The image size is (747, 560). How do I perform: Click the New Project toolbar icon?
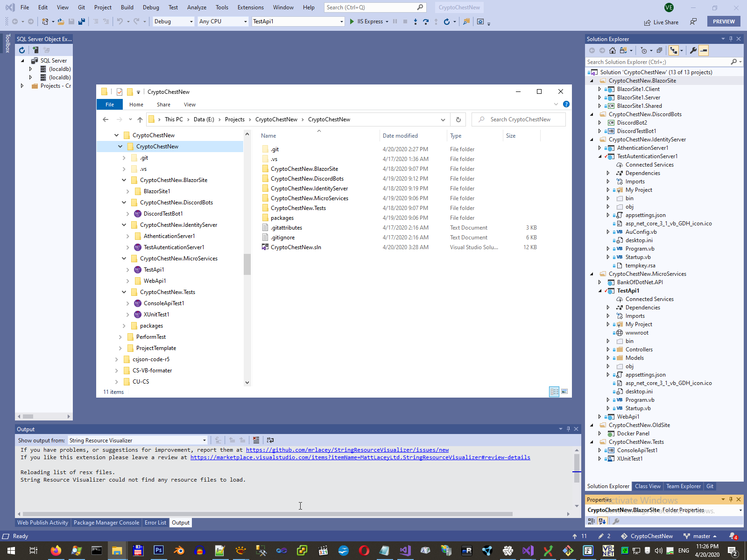coord(45,21)
